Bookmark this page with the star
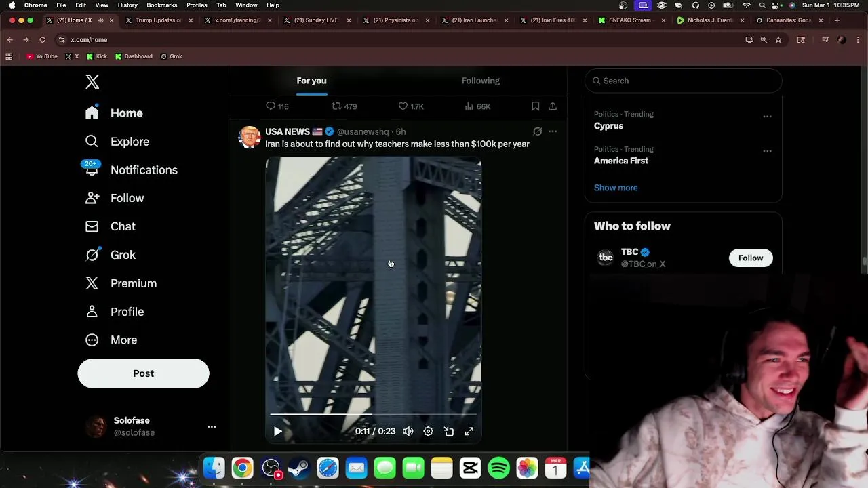This screenshot has height=488, width=868. pyautogui.click(x=778, y=40)
